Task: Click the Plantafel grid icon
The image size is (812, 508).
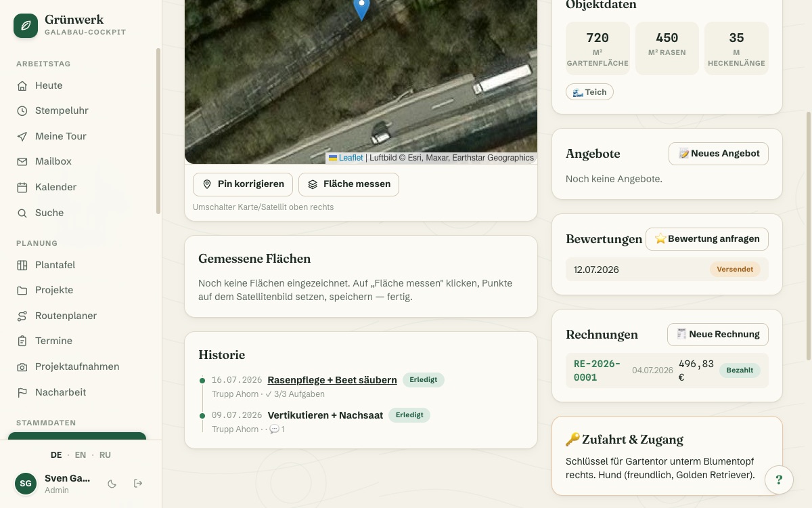Action: 22,265
